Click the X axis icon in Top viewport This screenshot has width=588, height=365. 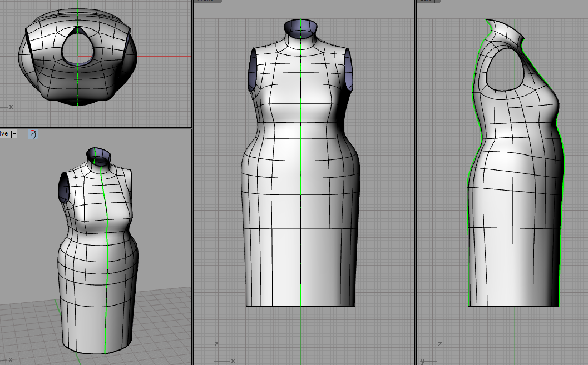[x=7, y=106]
